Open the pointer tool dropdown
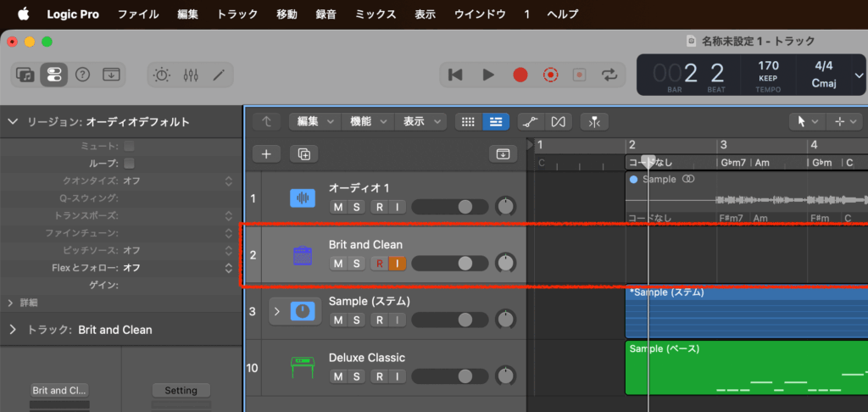Viewport: 868px width, 412px height. [808, 122]
